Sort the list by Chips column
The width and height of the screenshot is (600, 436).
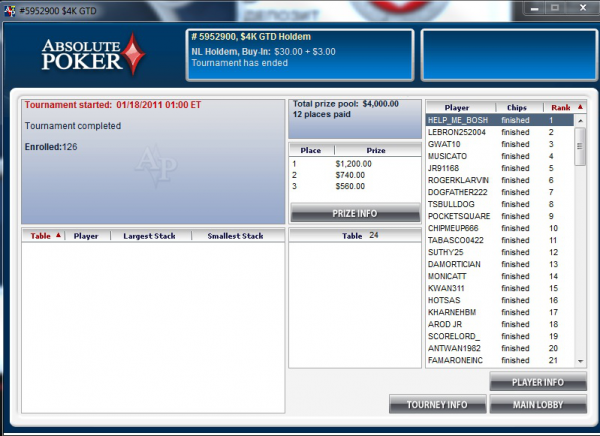tap(517, 107)
